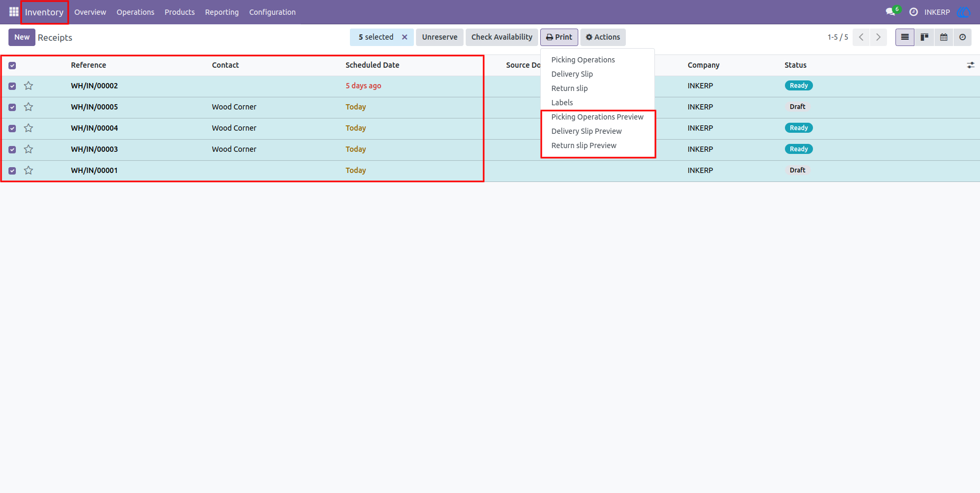Open the Actions dropdown
This screenshot has width=980, height=493.
tap(603, 37)
